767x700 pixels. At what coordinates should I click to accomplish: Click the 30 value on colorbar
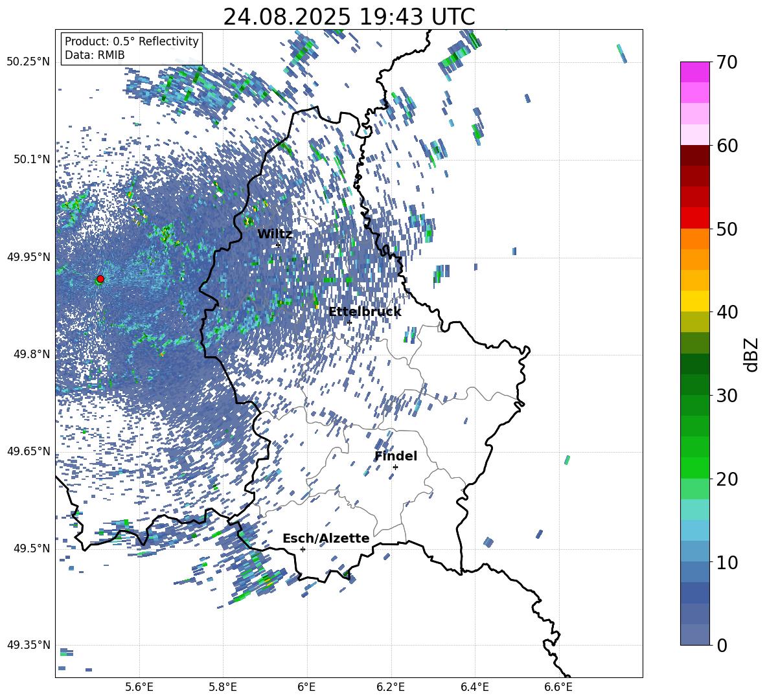click(x=727, y=396)
